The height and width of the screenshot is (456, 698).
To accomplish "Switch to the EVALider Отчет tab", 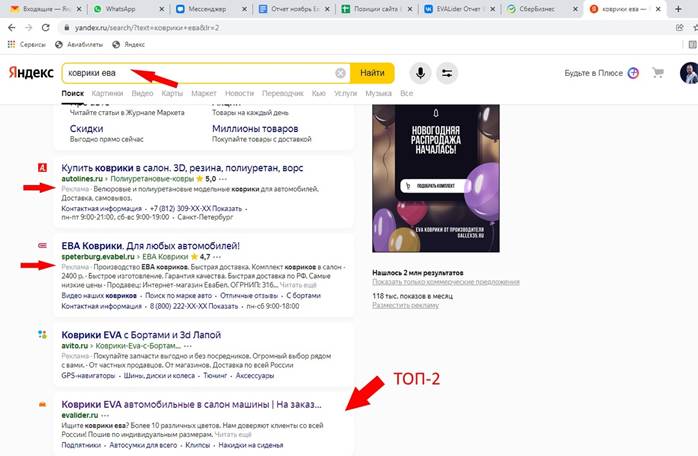I will click(459, 9).
